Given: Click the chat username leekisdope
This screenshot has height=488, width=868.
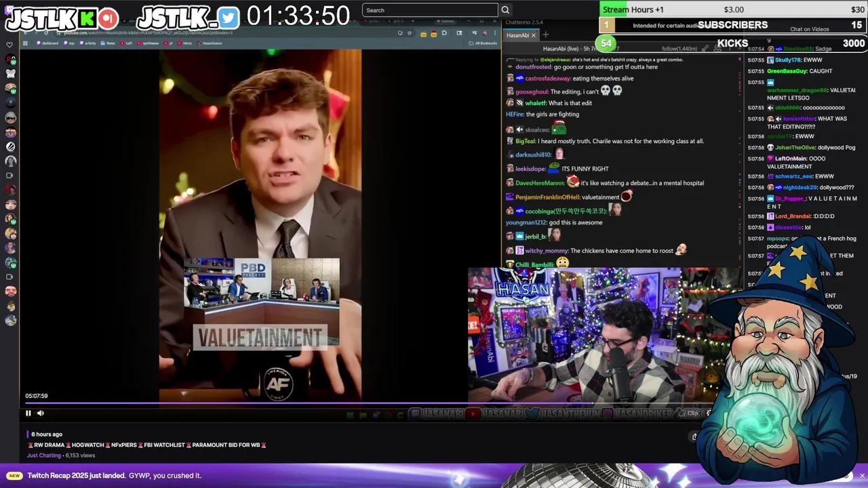Looking at the screenshot, I should (x=530, y=169).
